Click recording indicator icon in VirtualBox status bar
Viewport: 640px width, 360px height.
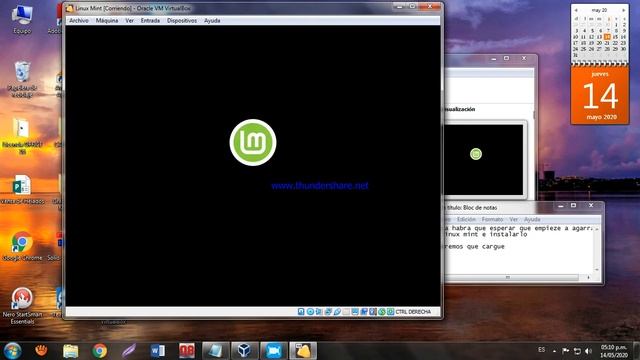(364, 312)
